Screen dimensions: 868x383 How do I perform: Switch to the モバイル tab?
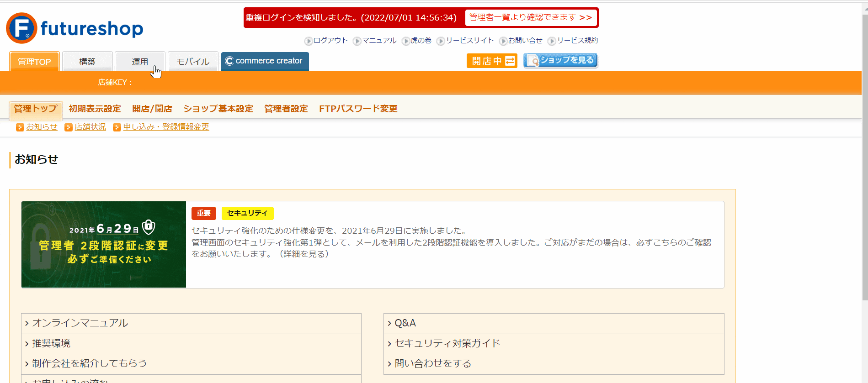193,62
